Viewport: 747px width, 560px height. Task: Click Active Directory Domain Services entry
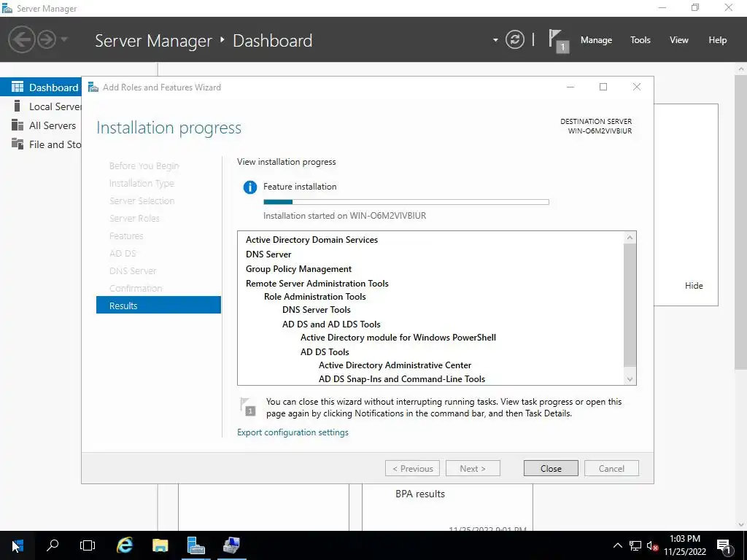pyautogui.click(x=311, y=239)
